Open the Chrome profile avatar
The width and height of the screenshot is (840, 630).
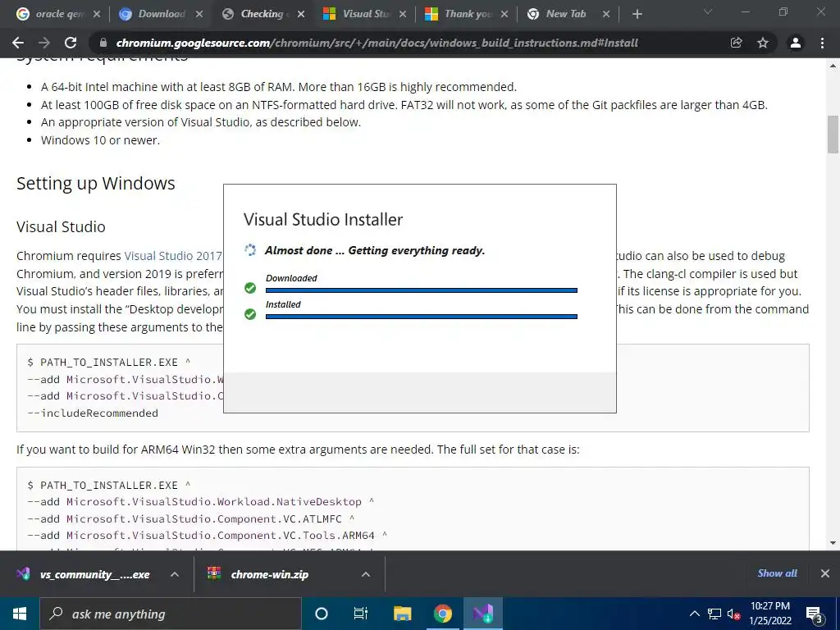click(x=796, y=43)
